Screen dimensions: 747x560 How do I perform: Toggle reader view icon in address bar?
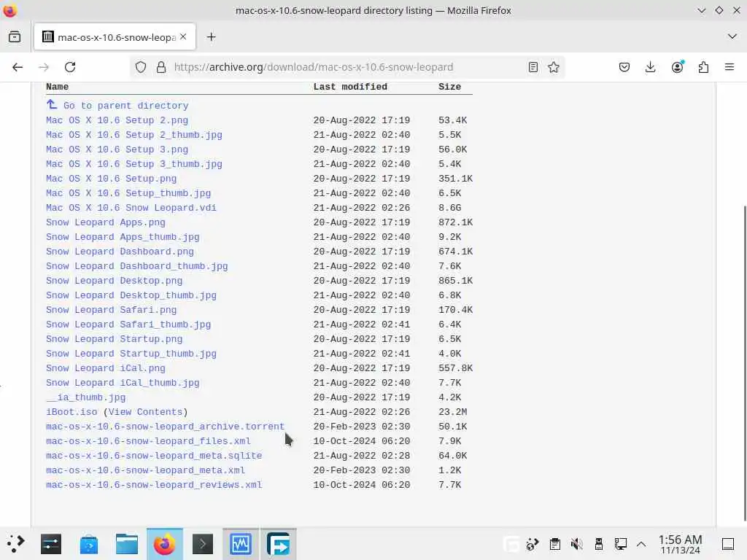click(533, 67)
